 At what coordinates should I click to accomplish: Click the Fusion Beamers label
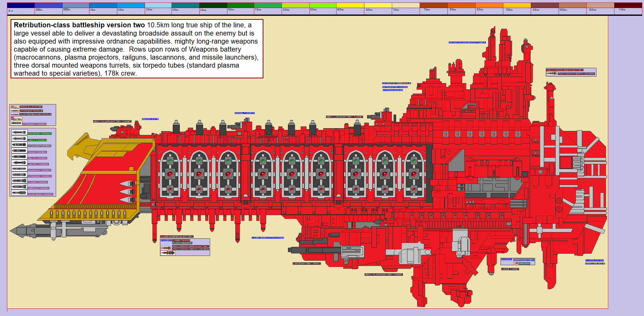[x=182, y=243]
